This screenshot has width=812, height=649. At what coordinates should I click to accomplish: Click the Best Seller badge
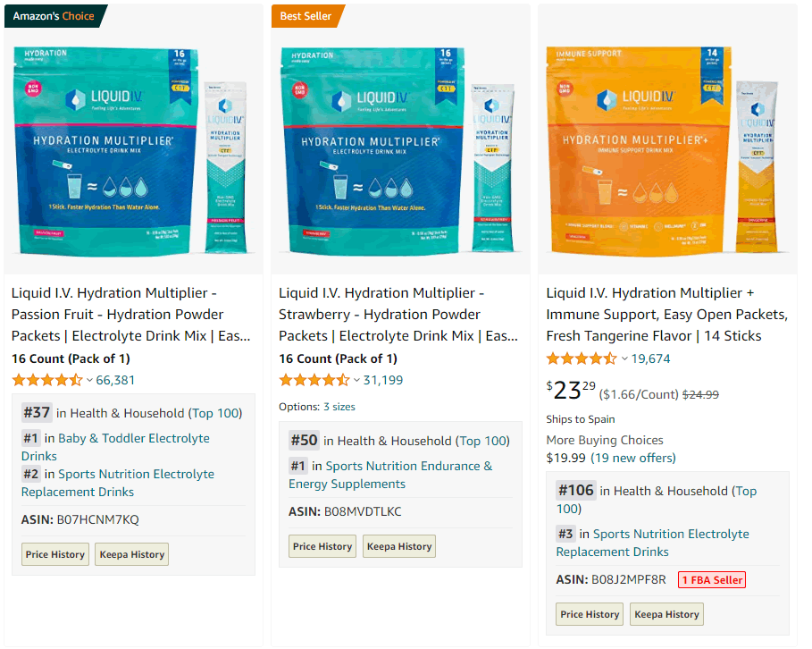(x=306, y=16)
